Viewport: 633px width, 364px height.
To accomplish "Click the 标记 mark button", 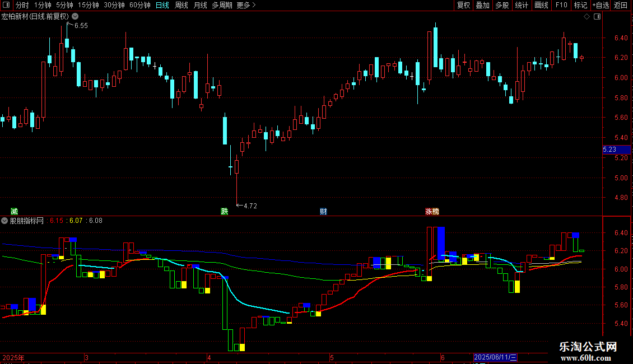I will [x=580, y=5].
